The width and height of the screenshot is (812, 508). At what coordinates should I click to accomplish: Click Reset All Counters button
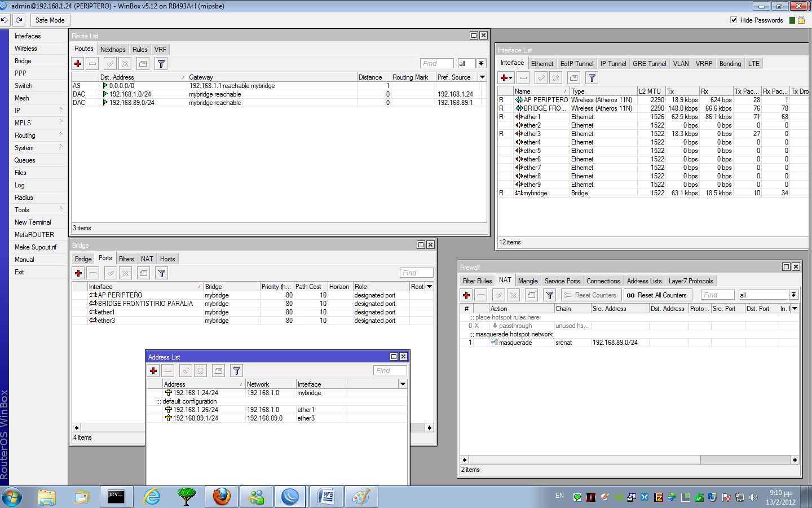point(657,295)
